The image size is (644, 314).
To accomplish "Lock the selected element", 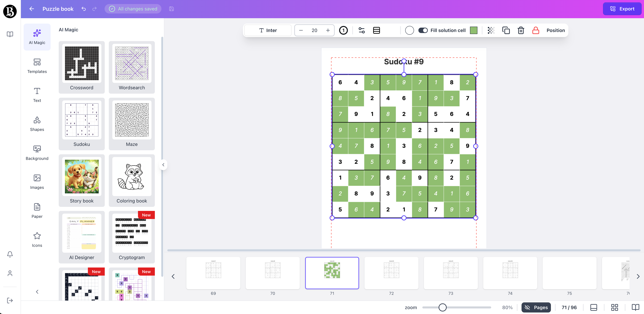I will pyautogui.click(x=536, y=30).
